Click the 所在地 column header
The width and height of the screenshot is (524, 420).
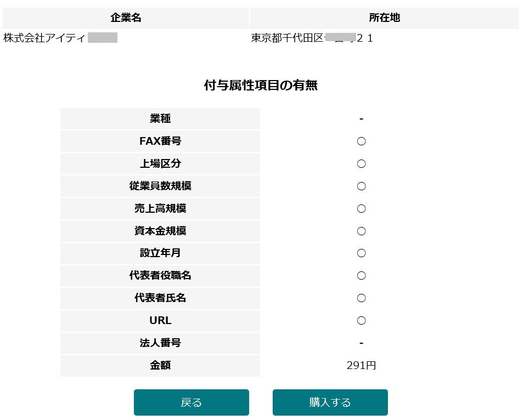coord(384,18)
